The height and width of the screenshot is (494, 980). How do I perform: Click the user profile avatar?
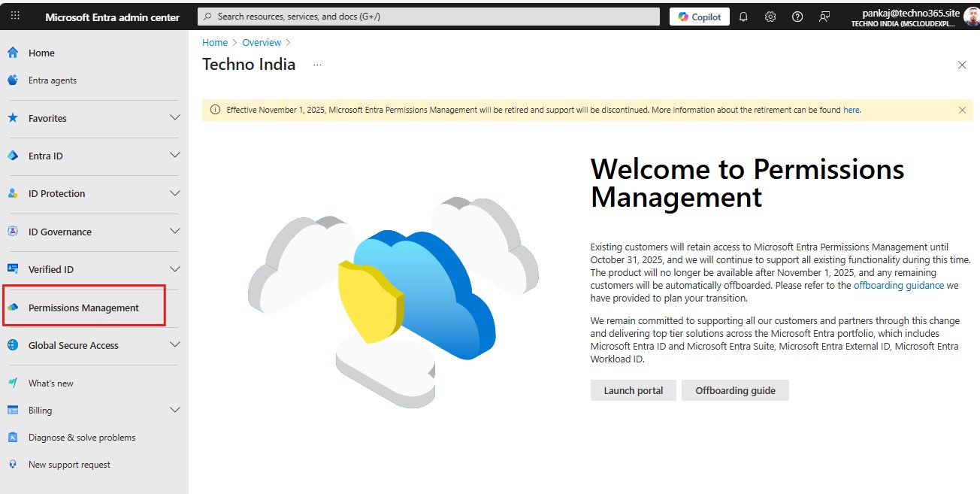click(x=971, y=17)
